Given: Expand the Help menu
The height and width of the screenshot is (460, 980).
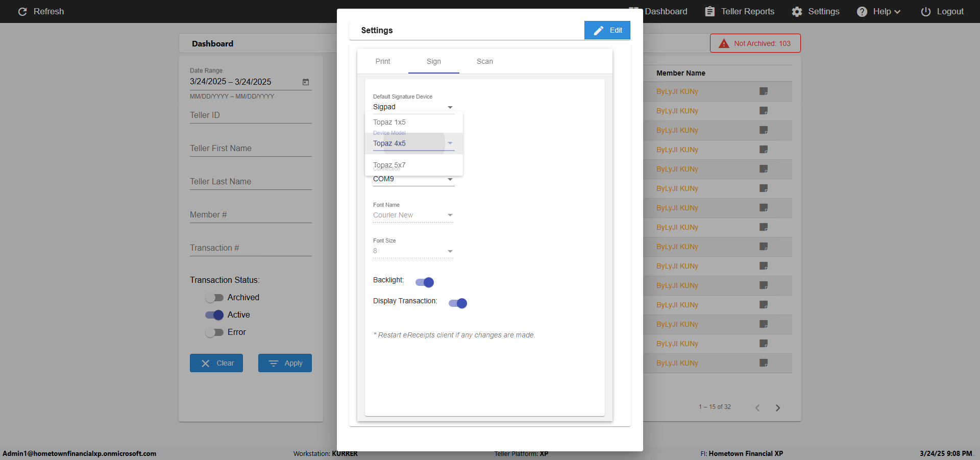Looking at the screenshot, I should [x=878, y=11].
